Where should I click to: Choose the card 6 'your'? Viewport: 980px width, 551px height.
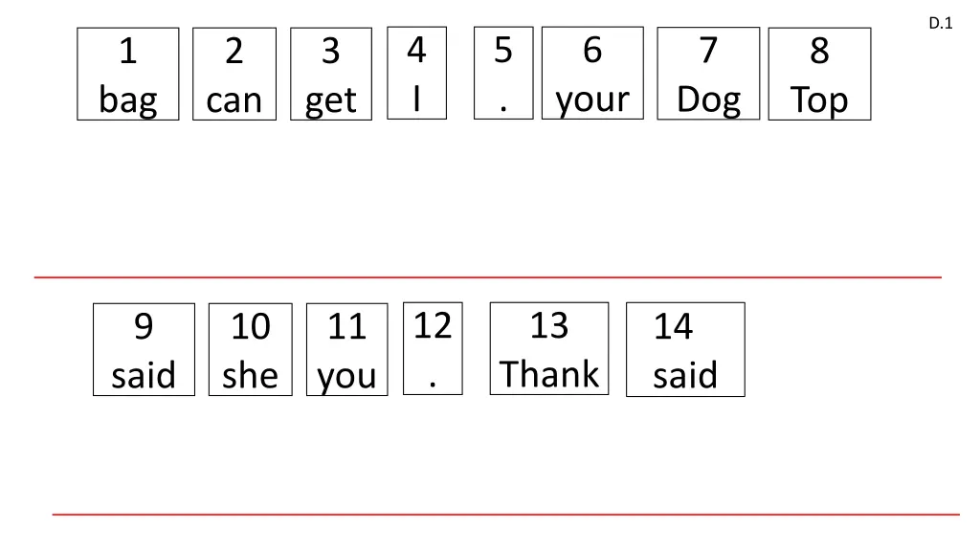pyautogui.click(x=592, y=73)
